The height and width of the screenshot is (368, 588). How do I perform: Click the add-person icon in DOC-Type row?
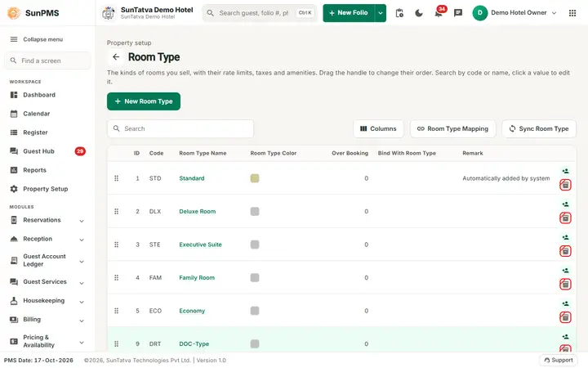click(x=565, y=337)
